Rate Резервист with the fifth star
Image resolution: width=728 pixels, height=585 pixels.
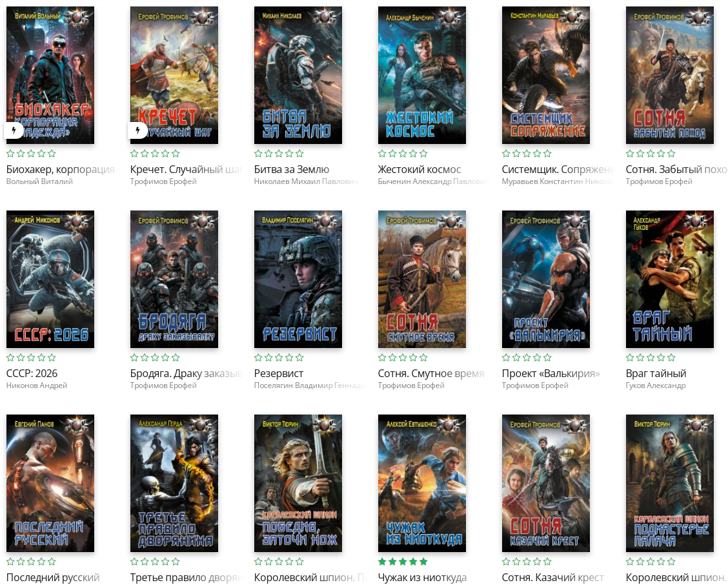pos(299,358)
